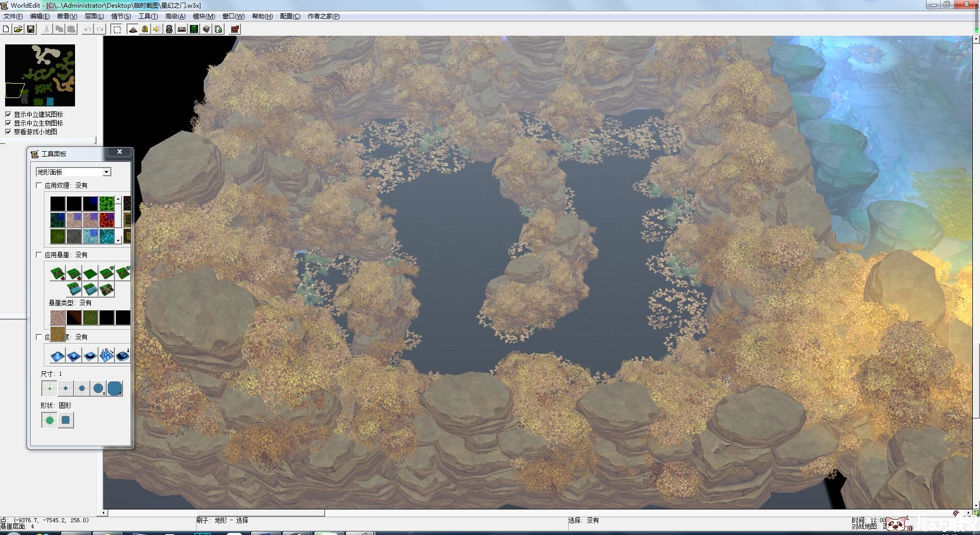The height and width of the screenshot is (535, 980).
Task: Enable the 应用悬崖 checkbox
Action: tap(39, 255)
